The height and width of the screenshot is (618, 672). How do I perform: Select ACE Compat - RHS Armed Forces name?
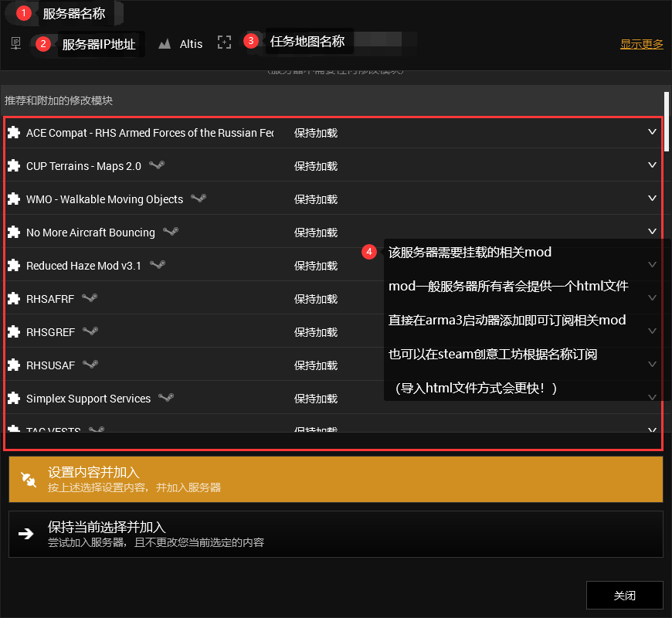[x=150, y=133]
